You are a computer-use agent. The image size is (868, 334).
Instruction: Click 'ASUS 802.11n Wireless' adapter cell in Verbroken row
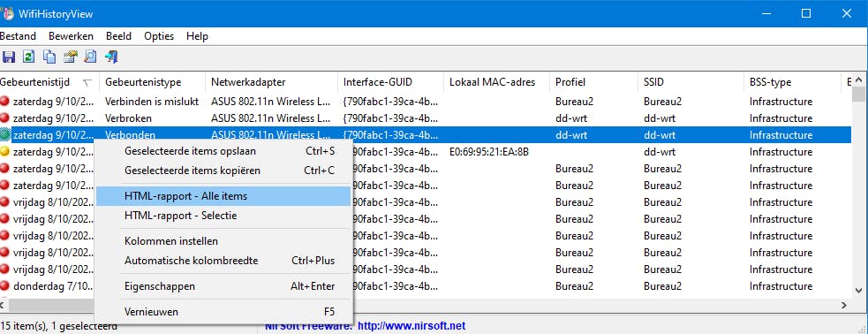tap(271, 118)
